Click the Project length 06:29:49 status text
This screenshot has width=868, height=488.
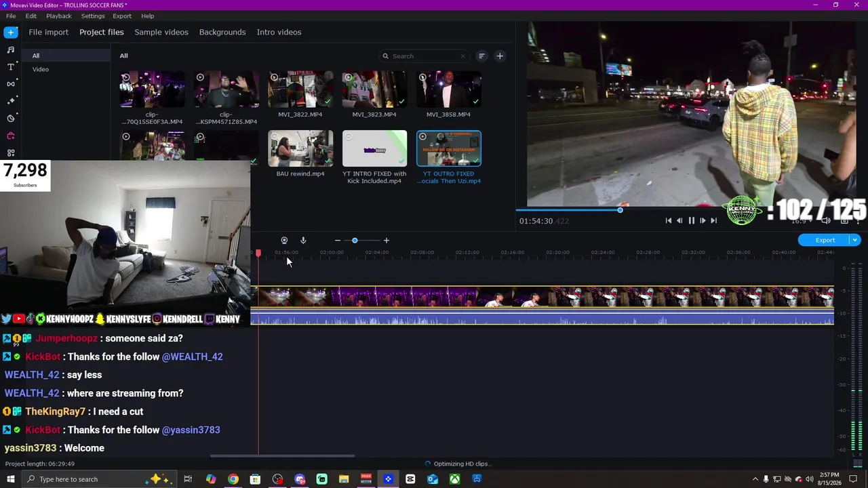(x=40, y=464)
